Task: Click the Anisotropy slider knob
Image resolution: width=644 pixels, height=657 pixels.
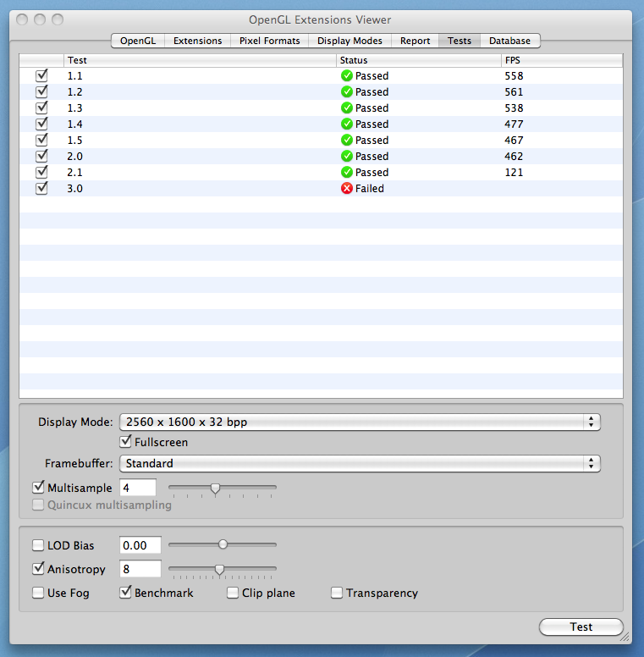Action: [219, 570]
